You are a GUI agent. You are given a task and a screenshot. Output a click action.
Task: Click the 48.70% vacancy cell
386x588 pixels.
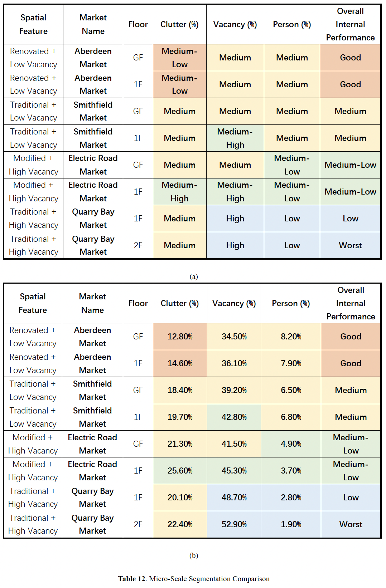234,498
